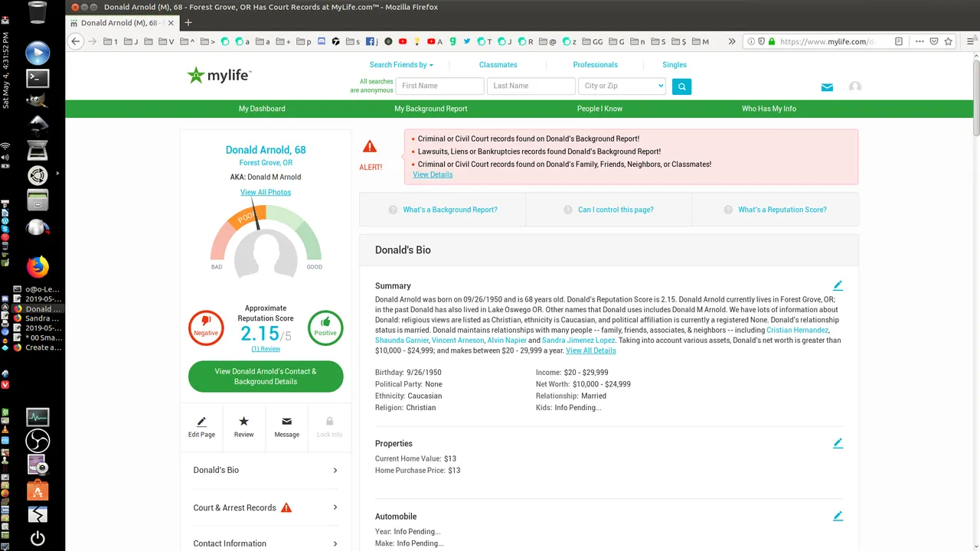
Task: Expand Court & Arrest Records section
Action: (x=266, y=507)
